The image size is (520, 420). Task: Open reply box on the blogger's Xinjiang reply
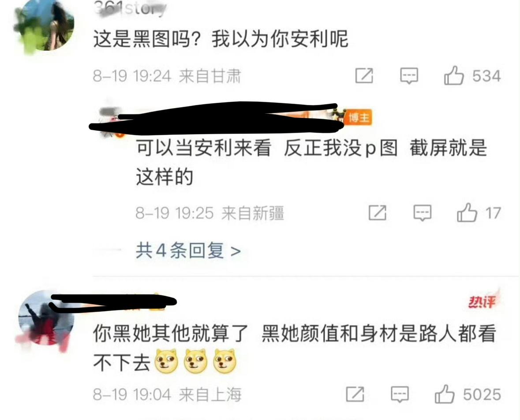422,213
